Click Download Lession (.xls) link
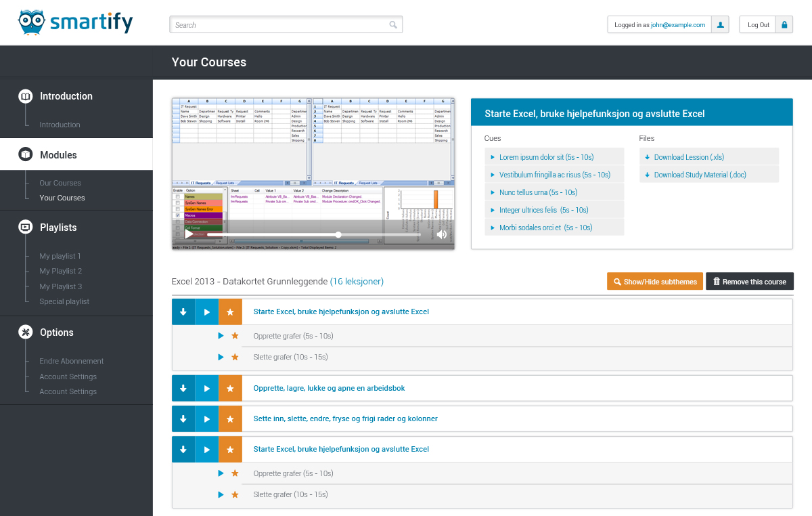Viewport: 812px width, 516px height. coord(688,157)
